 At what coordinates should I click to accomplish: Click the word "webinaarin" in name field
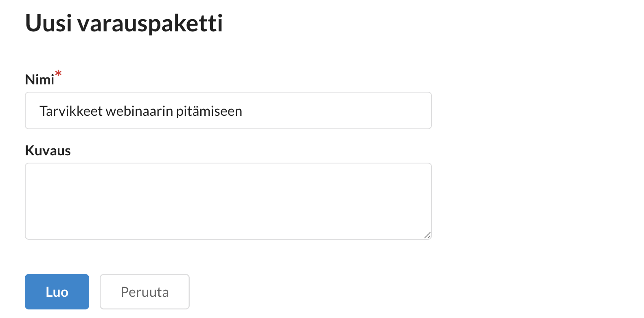point(139,111)
